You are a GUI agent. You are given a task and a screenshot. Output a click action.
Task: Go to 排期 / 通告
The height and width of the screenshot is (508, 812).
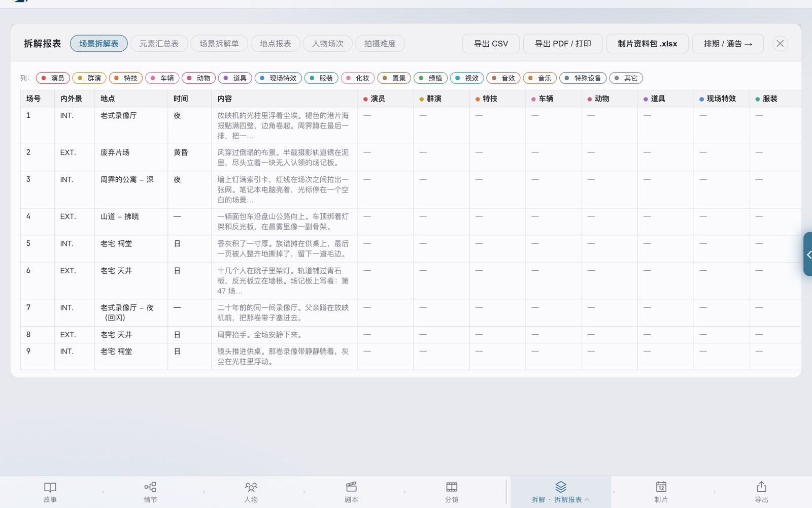coord(728,44)
